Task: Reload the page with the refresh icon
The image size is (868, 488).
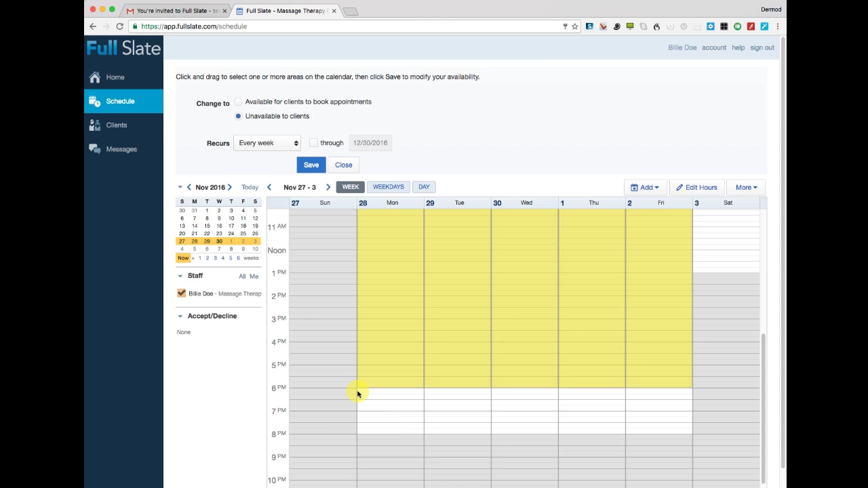Action: pos(119,26)
